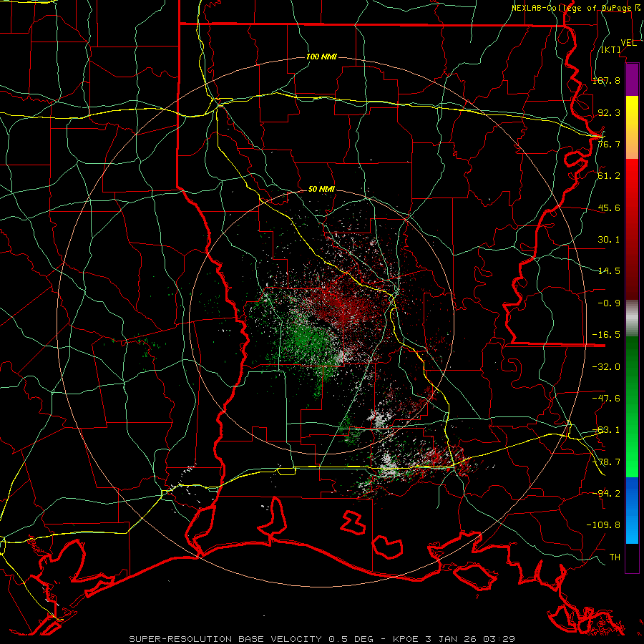
Task: Select the -16.5 velocity legend value
Action: pos(606,335)
